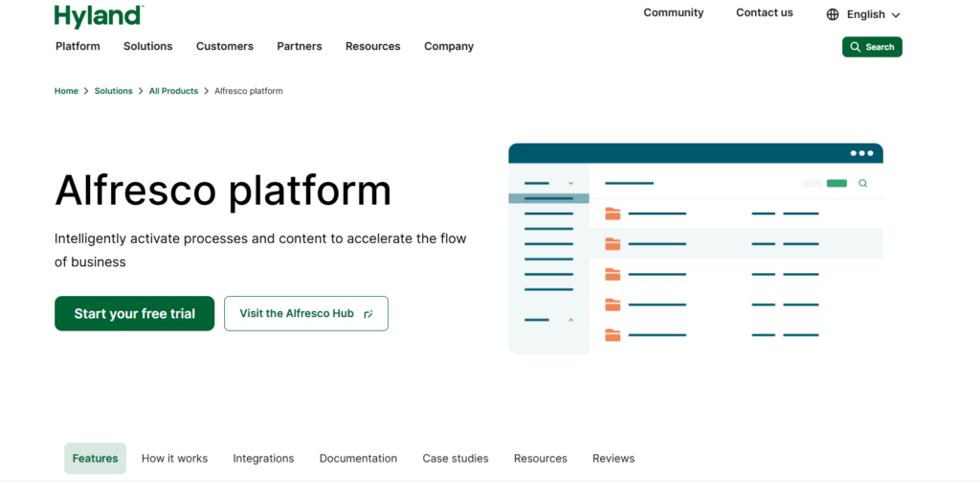Viewport: 980px width, 497px height.
Task: Collapse the illustration sidebar up chevron
Action: [x=571, y=320]
